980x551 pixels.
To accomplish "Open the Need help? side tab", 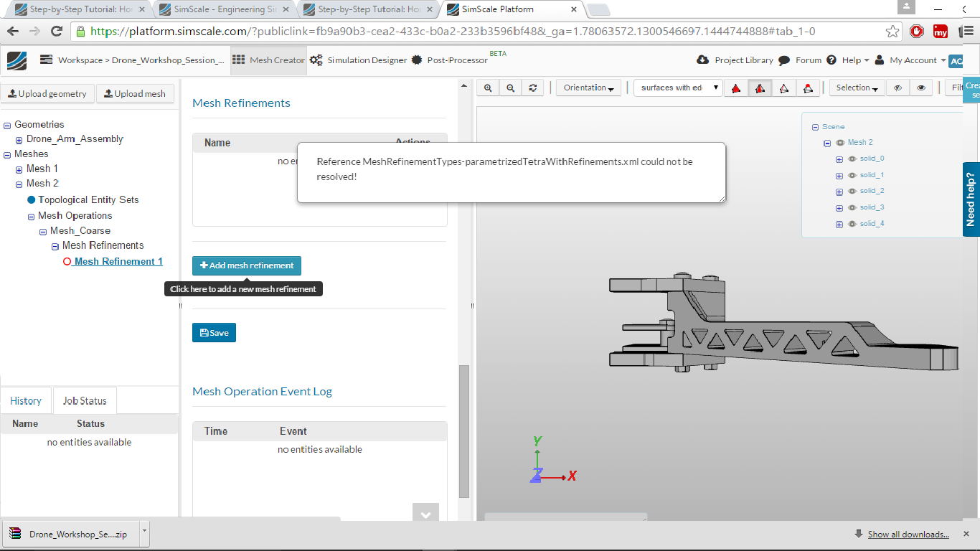I will (971, 199).
